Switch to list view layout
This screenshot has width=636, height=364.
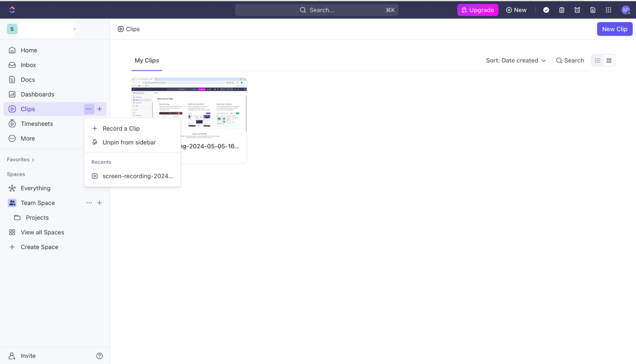tap(597, 61)
